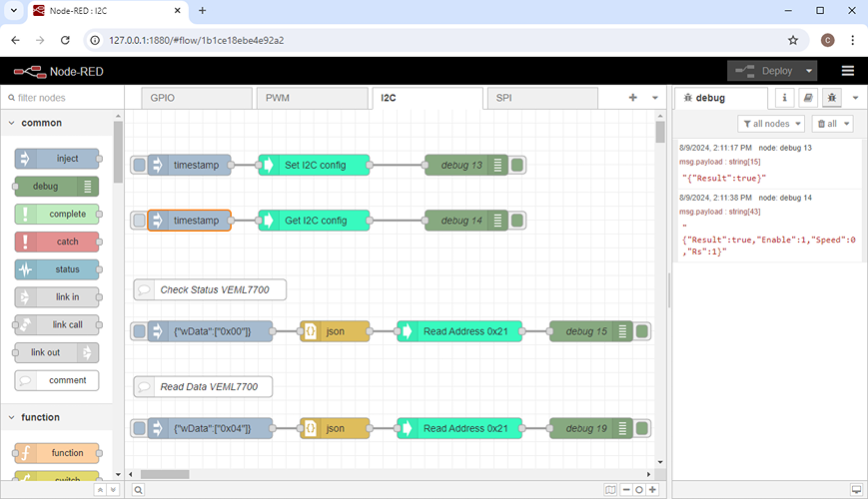
Task: Open the info sidebar tab icon
Action: 784,98
